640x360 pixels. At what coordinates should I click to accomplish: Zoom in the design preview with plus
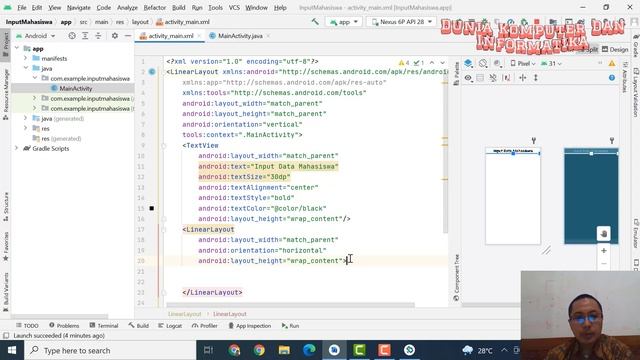pos(604,251)
